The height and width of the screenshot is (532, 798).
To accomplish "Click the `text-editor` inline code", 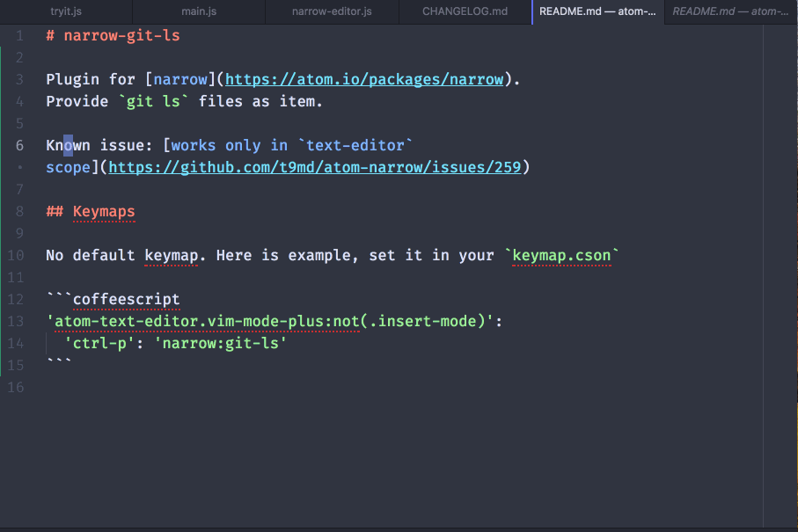I will [355, 145].
